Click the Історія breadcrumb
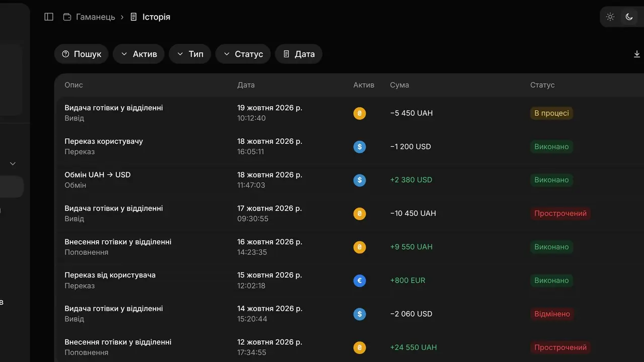Screen dimensions: 644x362 pos(150,17)
